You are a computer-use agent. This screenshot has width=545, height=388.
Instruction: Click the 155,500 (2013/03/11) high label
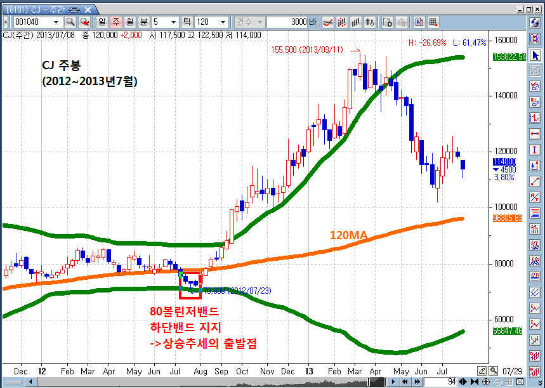[307, 50]
